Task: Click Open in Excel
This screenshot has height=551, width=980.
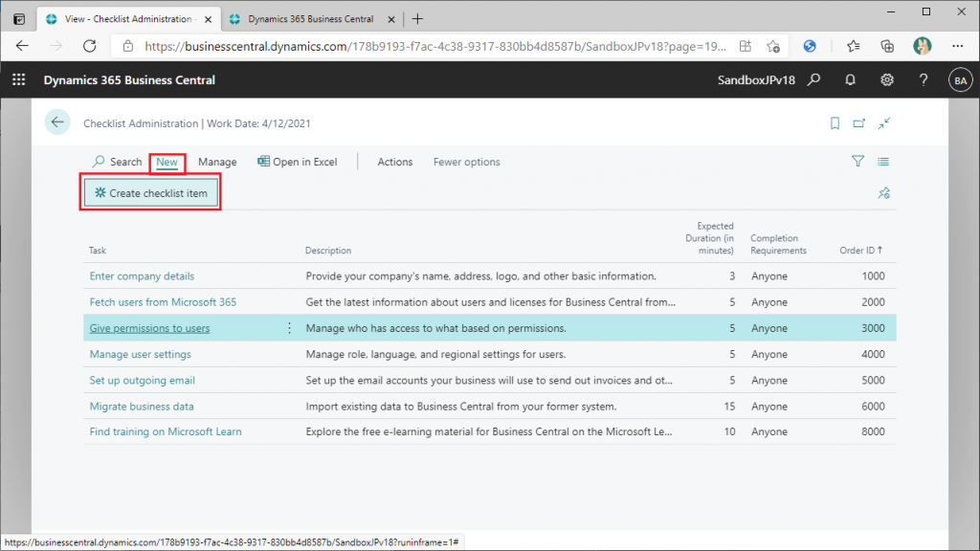Action: [298, 162]
